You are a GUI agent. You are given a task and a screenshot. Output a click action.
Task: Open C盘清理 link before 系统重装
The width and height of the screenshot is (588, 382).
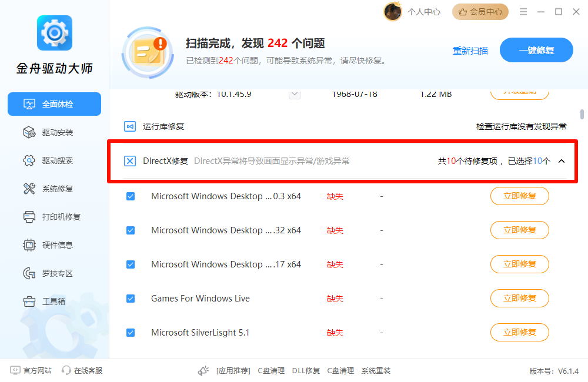pos(340,371)
